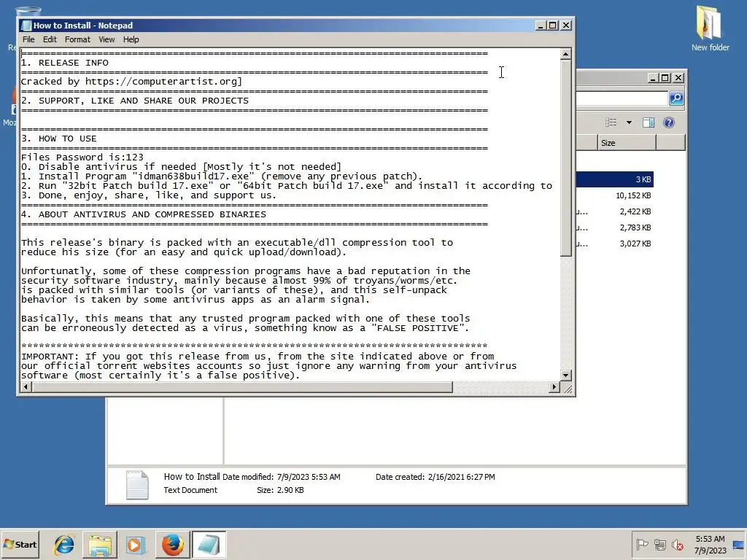Click the Date created value in details pane
Image resolution: width=747 pixels, height=560 pixels.
point(461,477)
